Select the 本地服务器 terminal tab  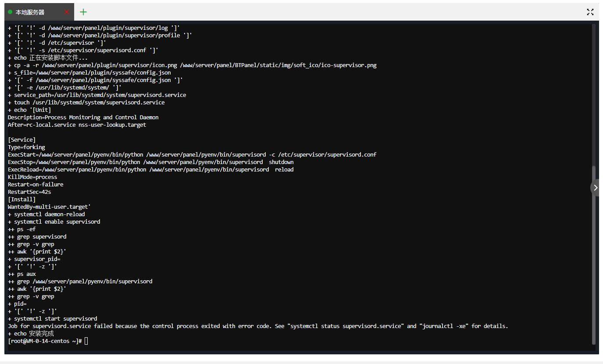[39, 12]
